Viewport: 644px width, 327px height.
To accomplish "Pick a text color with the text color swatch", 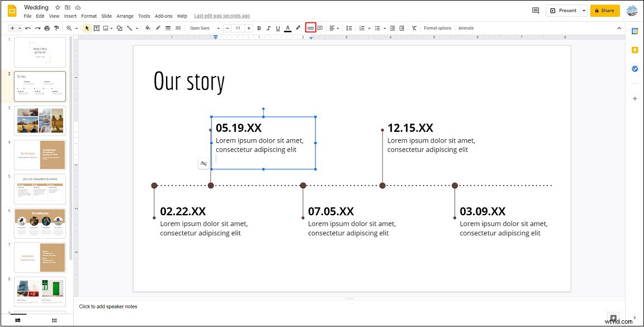I will pos(287,28).
